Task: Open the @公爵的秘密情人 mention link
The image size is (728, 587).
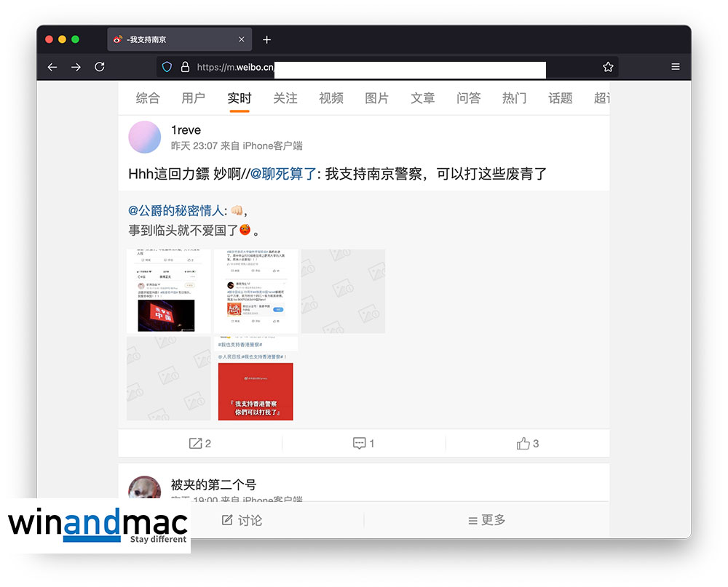Action: (176, 210)
